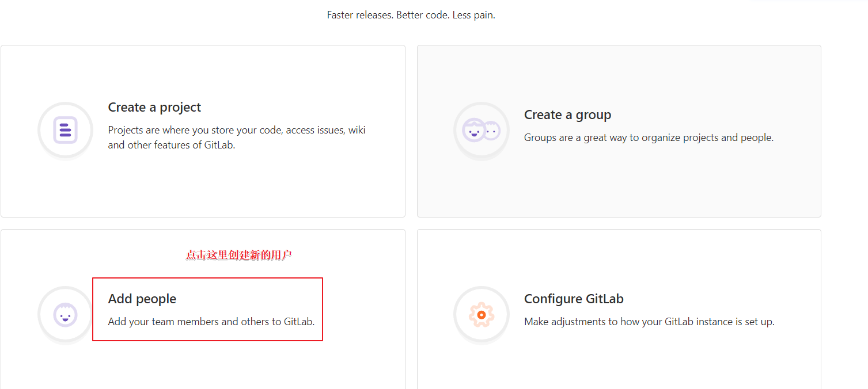Click 'Add your team members and others' description
This screenshot has height=389, width=868.
211,322
